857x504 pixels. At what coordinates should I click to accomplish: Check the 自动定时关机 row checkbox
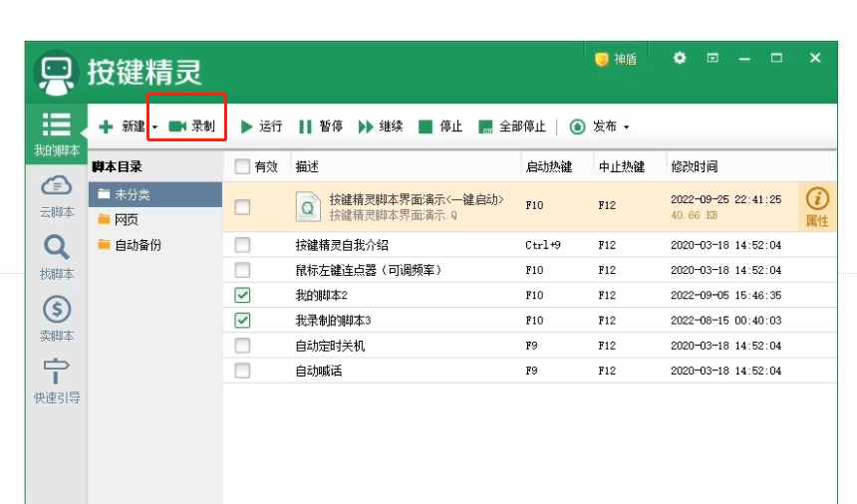click(242, 345)
